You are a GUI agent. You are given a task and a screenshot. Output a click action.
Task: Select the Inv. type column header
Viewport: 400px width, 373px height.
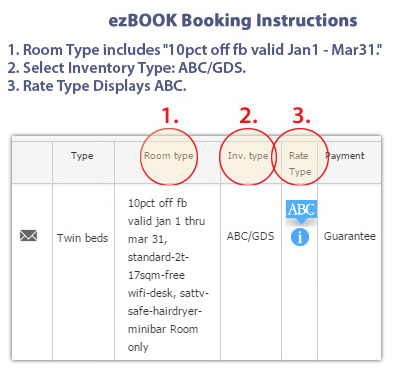[248, 156]
